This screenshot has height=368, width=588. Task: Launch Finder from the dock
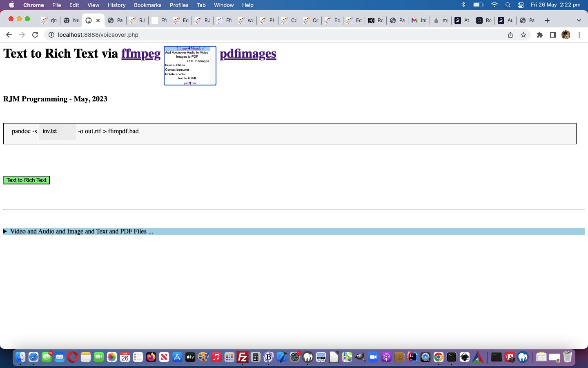[20, 357]
